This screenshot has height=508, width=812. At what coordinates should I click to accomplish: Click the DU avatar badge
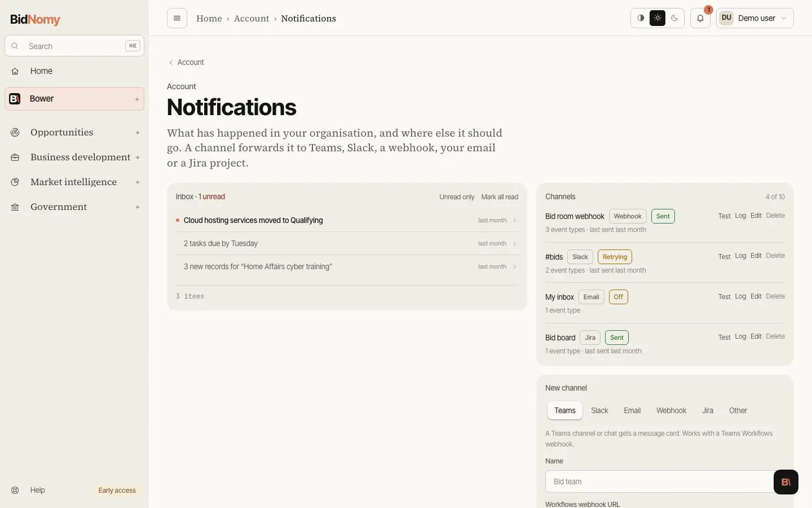click(726, 18)
